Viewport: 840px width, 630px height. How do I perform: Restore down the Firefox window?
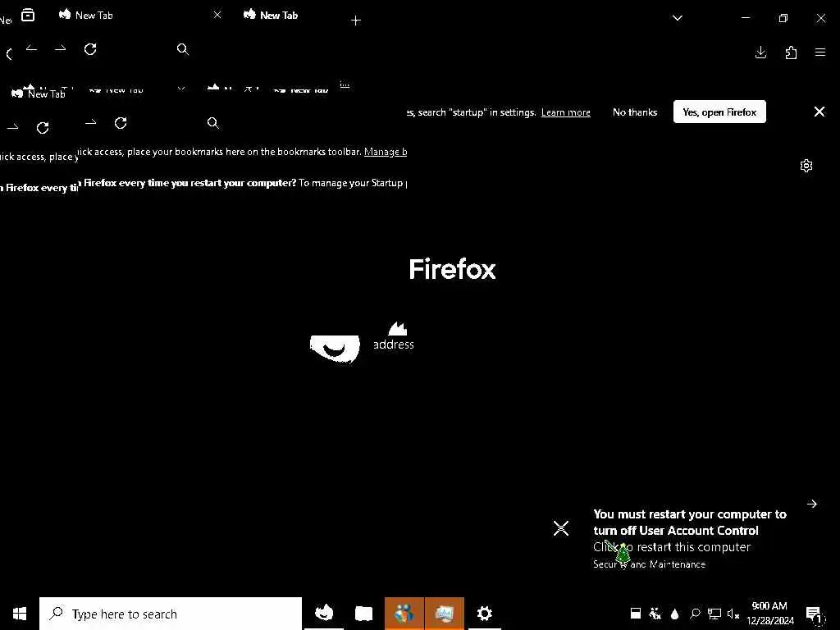[783, 18]
